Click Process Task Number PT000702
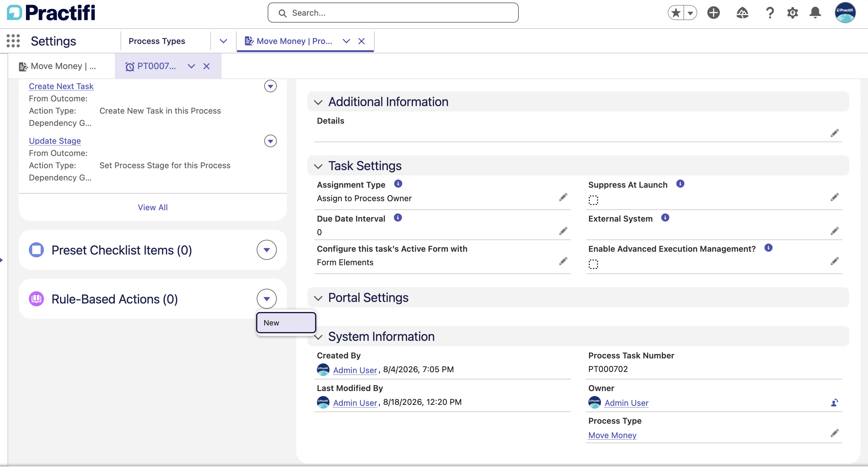Viewport: 868px width, 467px height. tap(608, 369)
